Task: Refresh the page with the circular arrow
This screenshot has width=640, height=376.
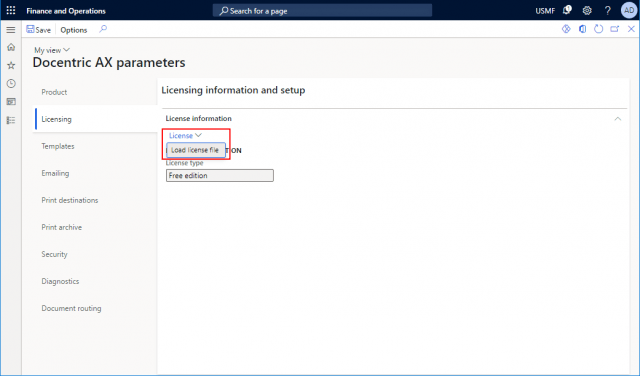Action: [x=598, y=29]
